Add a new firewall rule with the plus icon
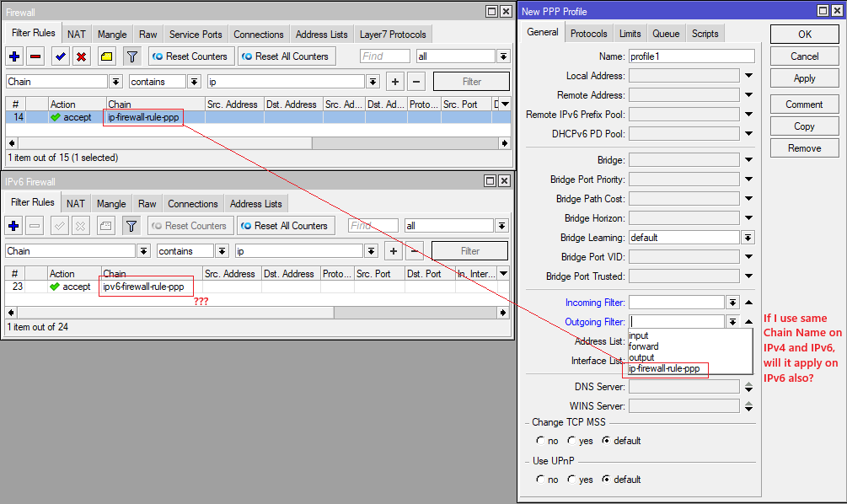Viewport: 847px width, 504px height. point(16,56)
